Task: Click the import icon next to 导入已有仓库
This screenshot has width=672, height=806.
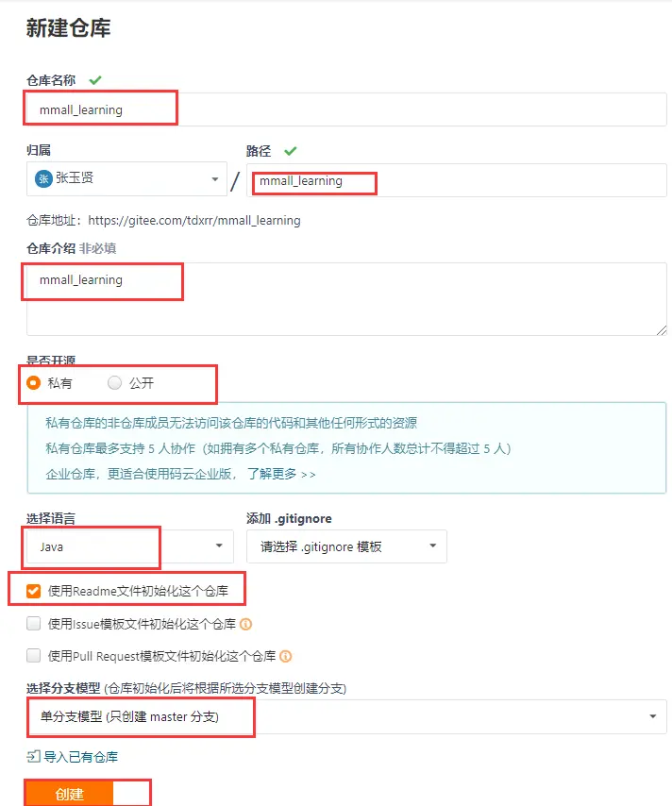Action: (x=33, y=756)
